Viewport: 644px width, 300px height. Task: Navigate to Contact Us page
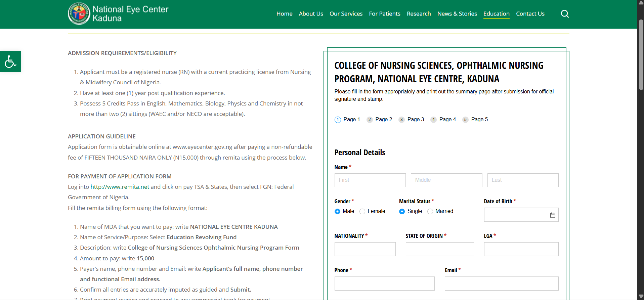(x=530, y=14)
